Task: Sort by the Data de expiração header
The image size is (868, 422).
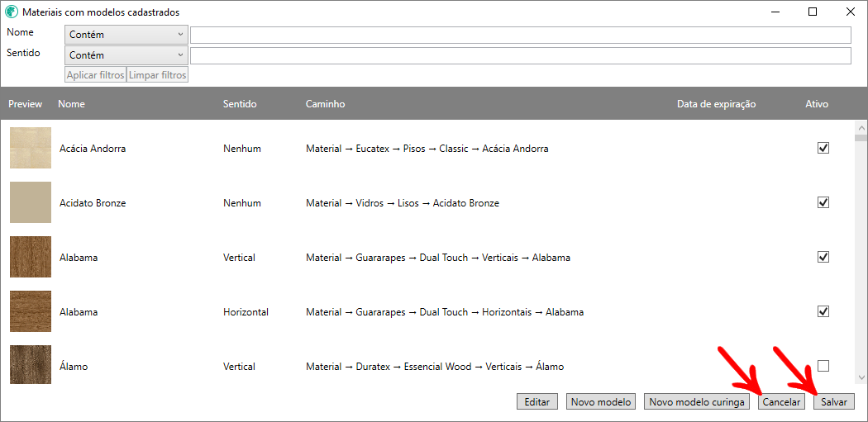Action: (x=716, y=104)
